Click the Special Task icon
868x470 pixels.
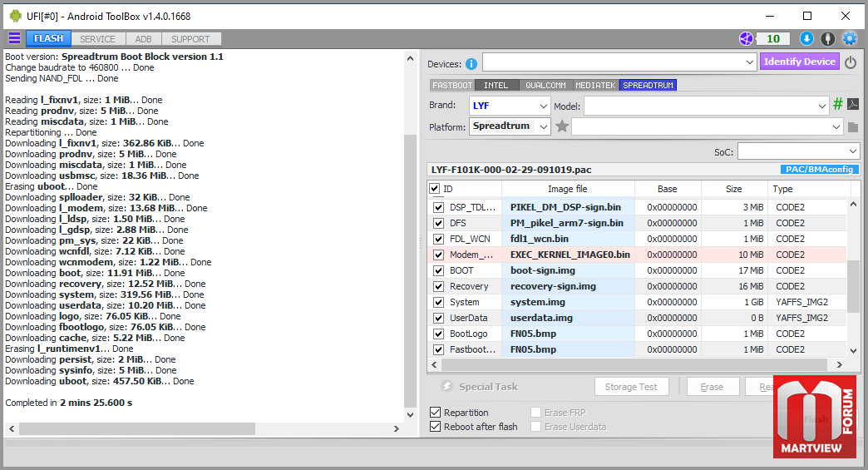click(x=446, y=387)
